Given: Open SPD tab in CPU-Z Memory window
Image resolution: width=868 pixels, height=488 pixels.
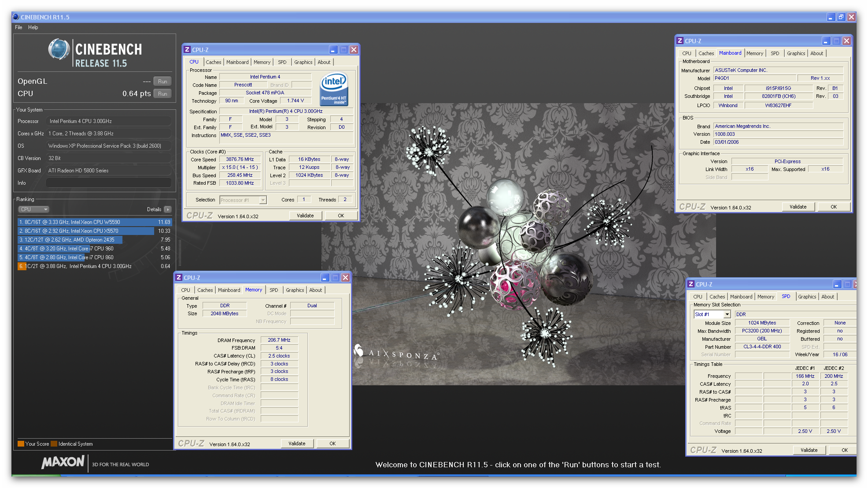Looking at the screenshot, I should click(x=274, y=290).
